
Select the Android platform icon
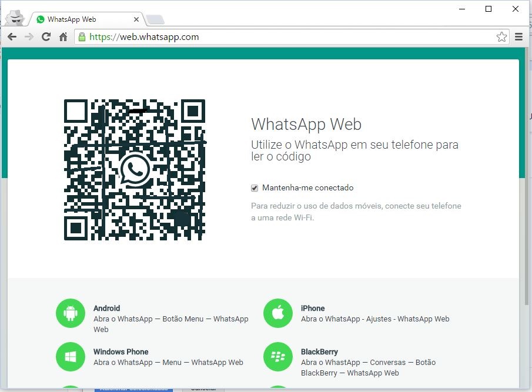coord(71,313)
